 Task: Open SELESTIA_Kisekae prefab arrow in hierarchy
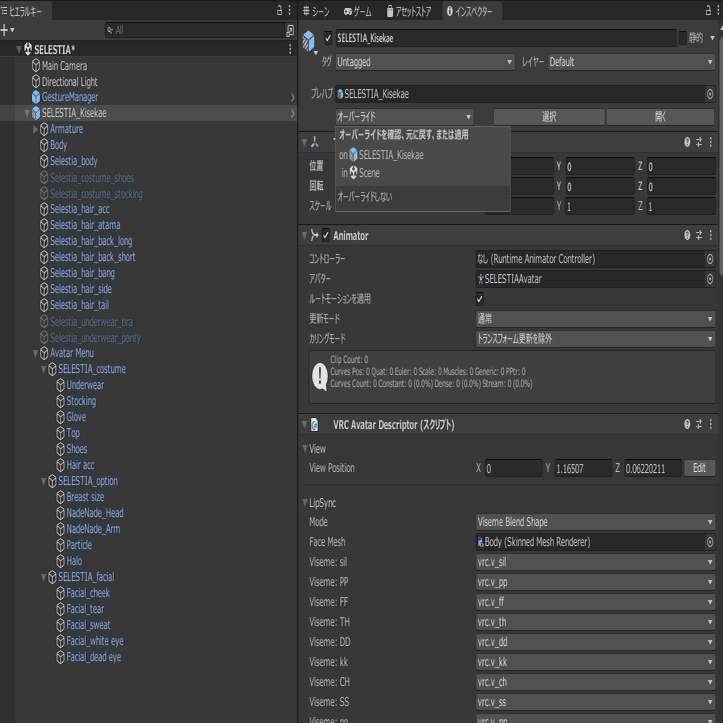[293, 113]
